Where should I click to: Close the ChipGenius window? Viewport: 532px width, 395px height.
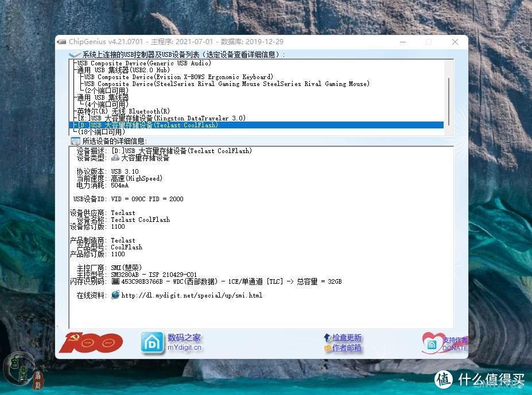coord(455,42)
